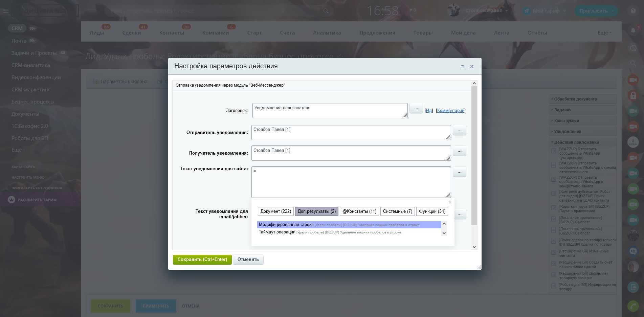The width and height of the screenshot is (644, 317).
Task: Open the blue group chat icon in the right sidebar
Action: coord(633,251)
